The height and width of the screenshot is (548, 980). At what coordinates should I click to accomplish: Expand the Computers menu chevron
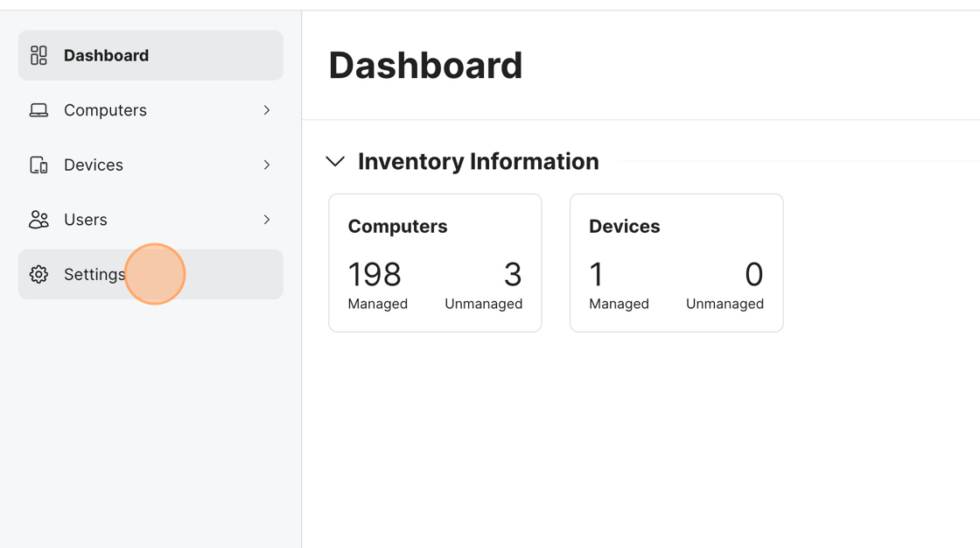[267, 110]
